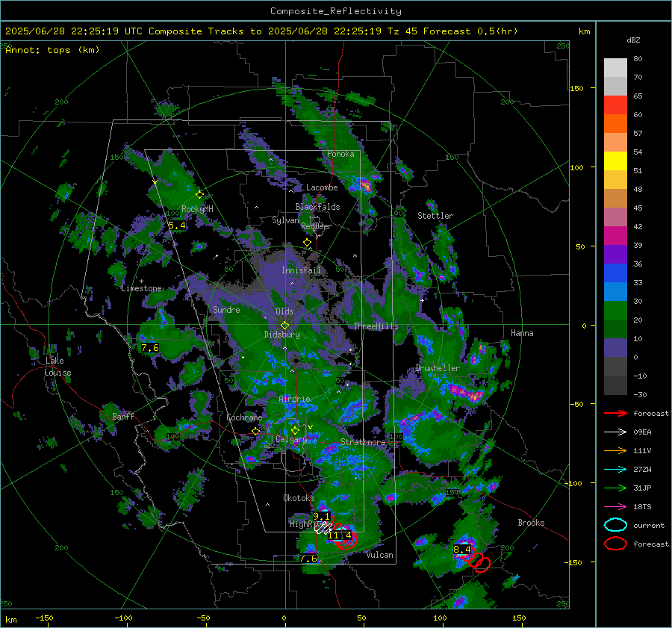672x628 pixels.
Task: Click the Okotoks label
Action: 299,498
